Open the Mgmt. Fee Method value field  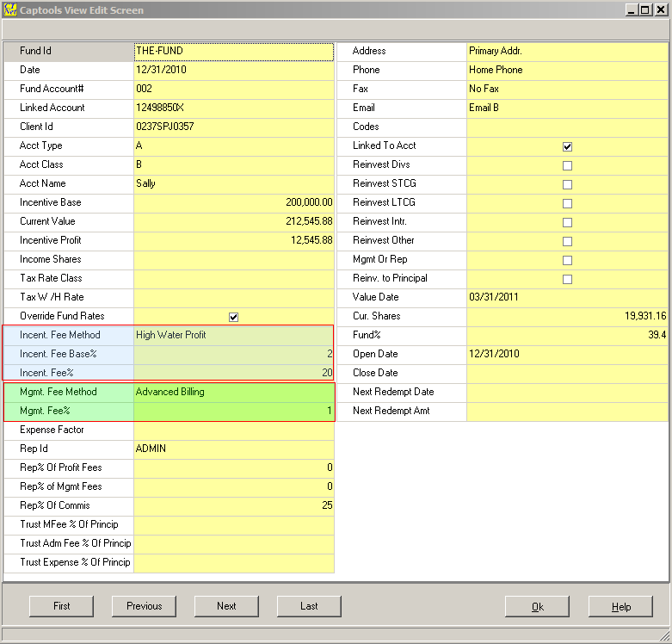pos(233,392)
